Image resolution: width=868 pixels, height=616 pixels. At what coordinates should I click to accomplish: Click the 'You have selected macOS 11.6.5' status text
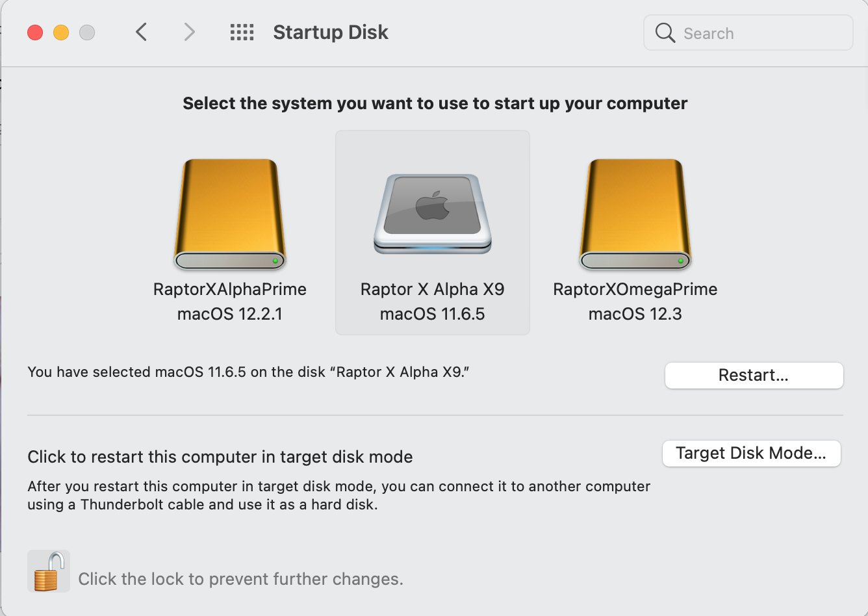[x=249, y=372]
